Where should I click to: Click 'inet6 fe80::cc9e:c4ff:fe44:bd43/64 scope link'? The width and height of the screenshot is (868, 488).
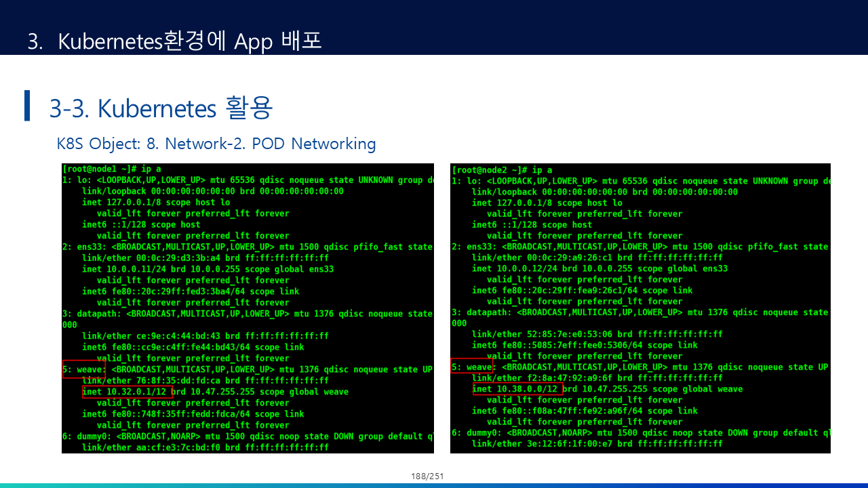pos(193,347)
